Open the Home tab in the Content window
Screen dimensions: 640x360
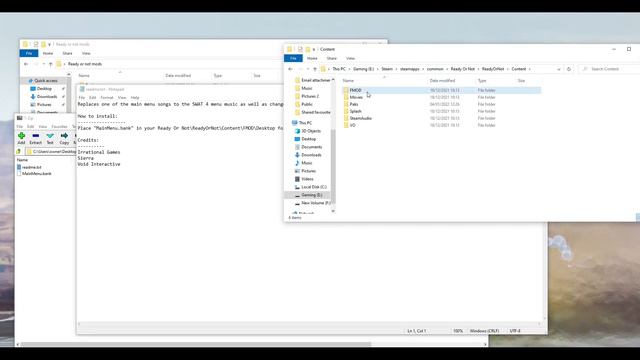click(312, 58)
